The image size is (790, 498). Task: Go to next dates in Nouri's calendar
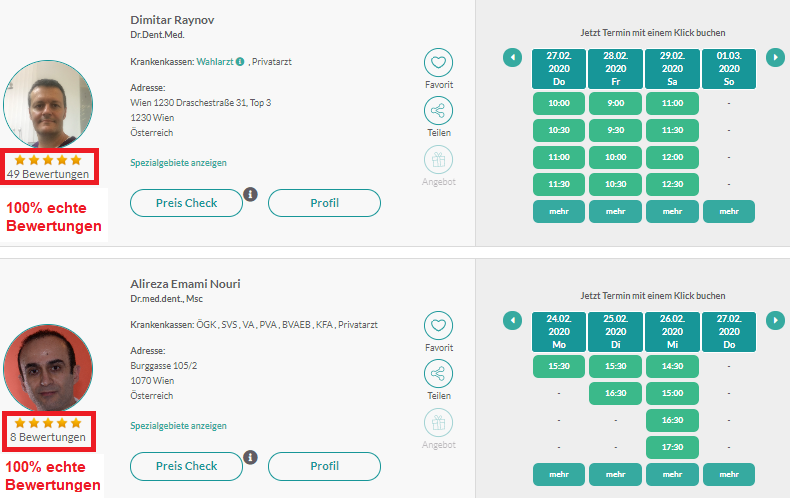775,321
